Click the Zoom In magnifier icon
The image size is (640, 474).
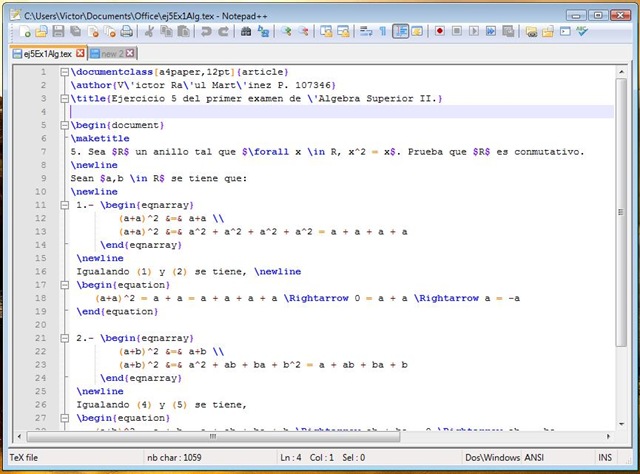coord(286,31)
